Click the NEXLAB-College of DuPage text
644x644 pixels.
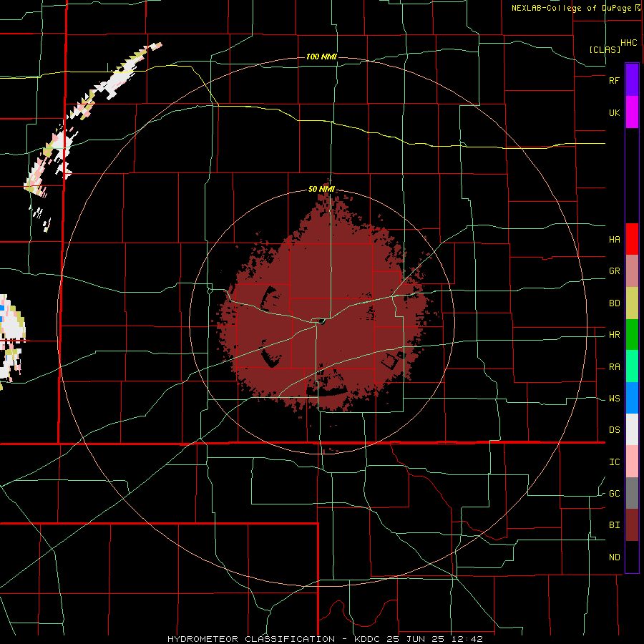(x=571, y=8)
